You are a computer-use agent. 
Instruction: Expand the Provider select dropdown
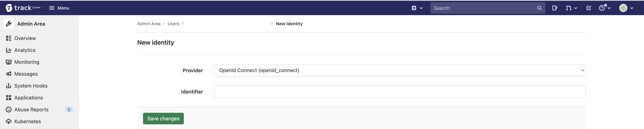coord(399,70)
